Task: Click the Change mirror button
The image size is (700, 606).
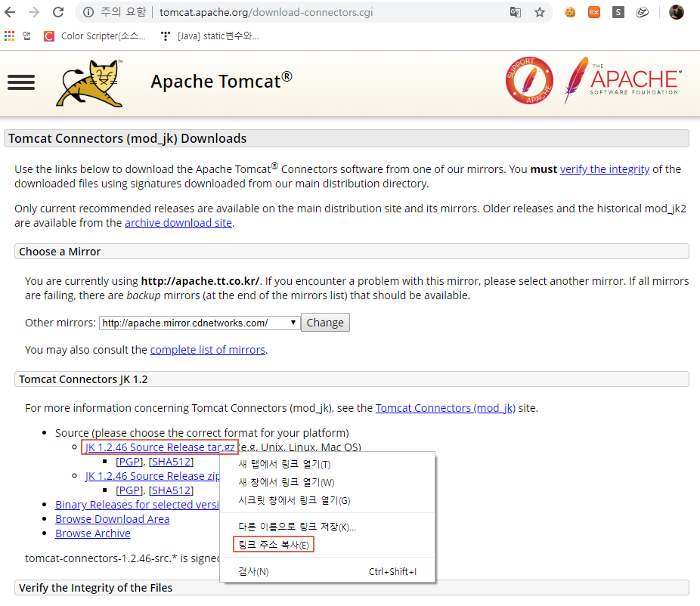Action: [325, 323]
